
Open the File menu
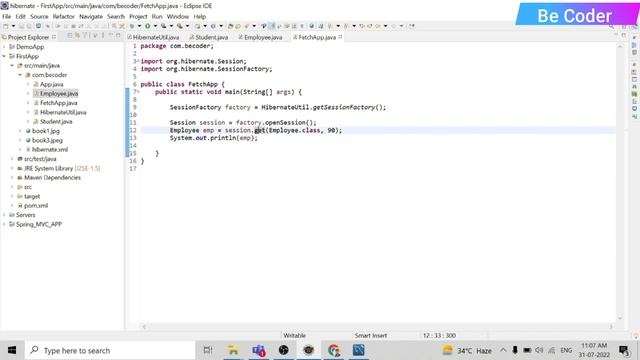(x=7, y=16)
